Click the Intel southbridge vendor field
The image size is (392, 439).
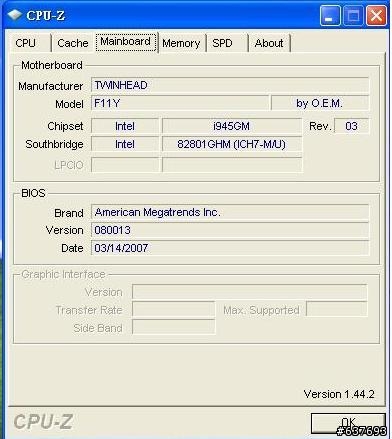[x=125, y=144]
